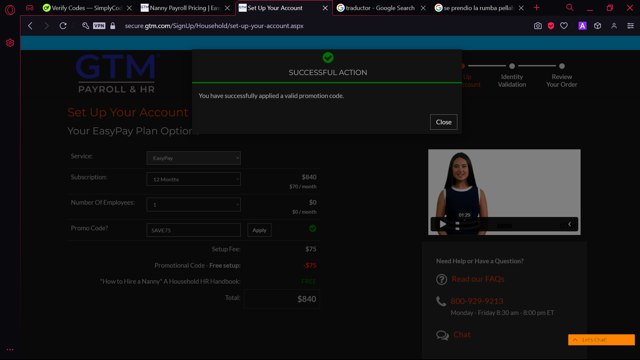Reload the page
This screenshot has height=360, width=640.
[63, 26]
